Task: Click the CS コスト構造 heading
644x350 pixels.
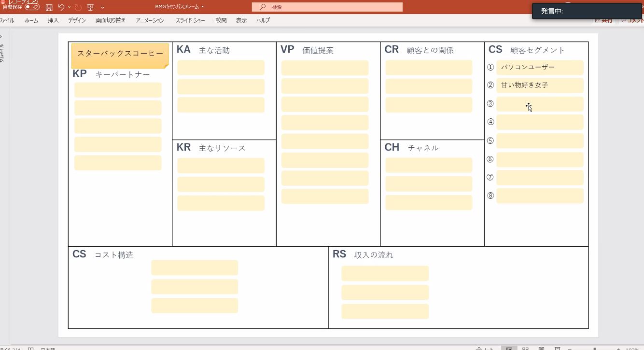Action: point(103,254)
